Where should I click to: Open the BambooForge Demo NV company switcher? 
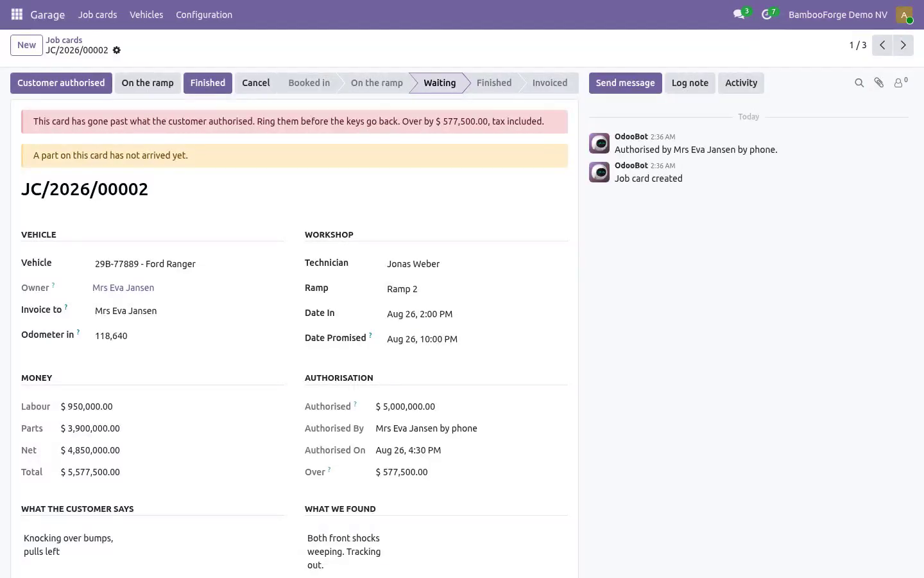(837, 15)
